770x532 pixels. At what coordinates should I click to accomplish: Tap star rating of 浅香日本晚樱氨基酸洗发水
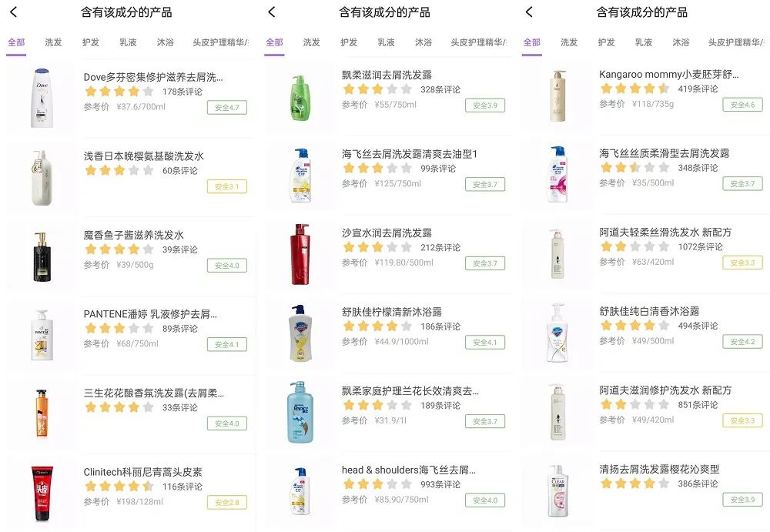pyautogui.click(x=119, y=170)
